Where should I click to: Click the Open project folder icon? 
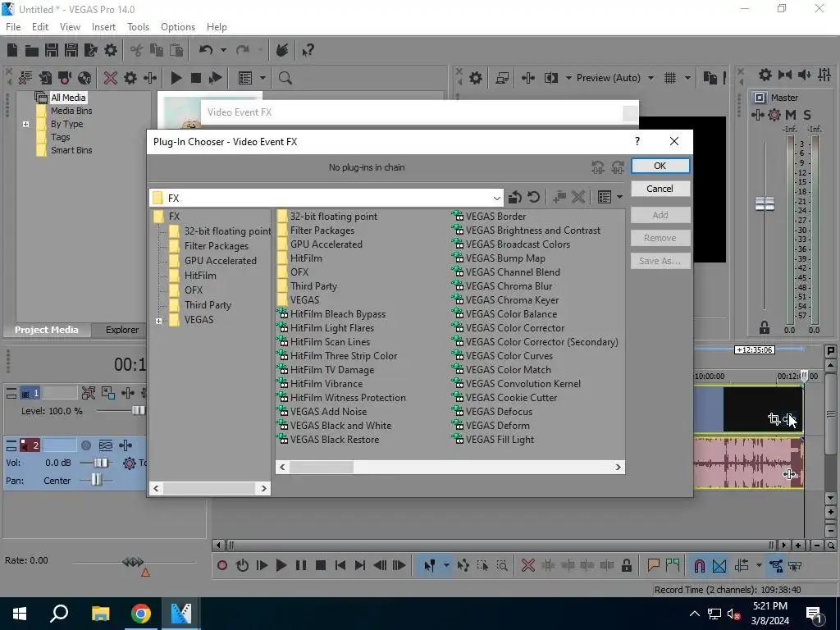click(x=32, y=50)
